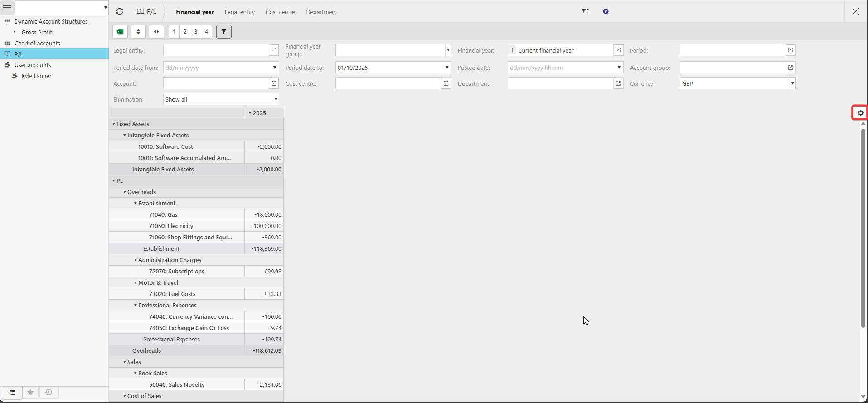Export the report to Excel
The width and height of the screenshot is (868, 403).
(x=120, y=32)
